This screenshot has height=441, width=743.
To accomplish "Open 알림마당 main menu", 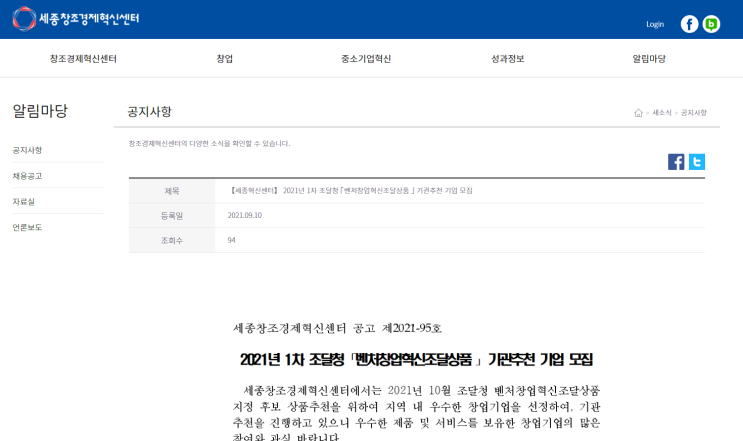I will 649,59.
